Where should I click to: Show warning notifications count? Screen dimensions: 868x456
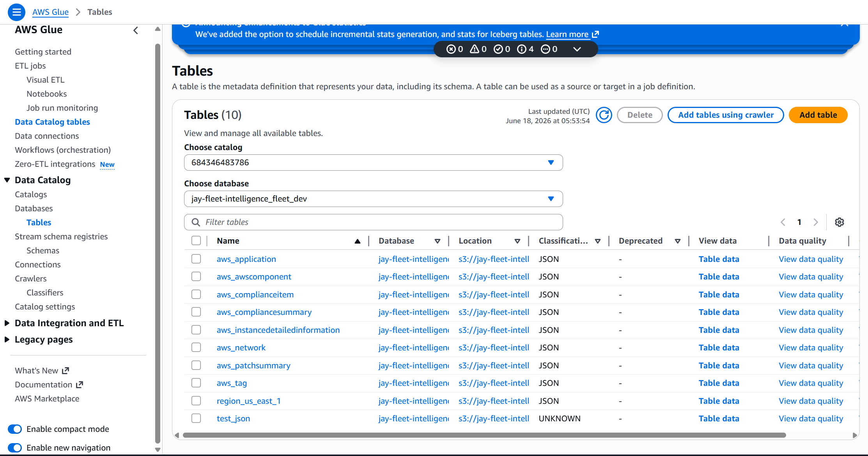coord(478,49)
